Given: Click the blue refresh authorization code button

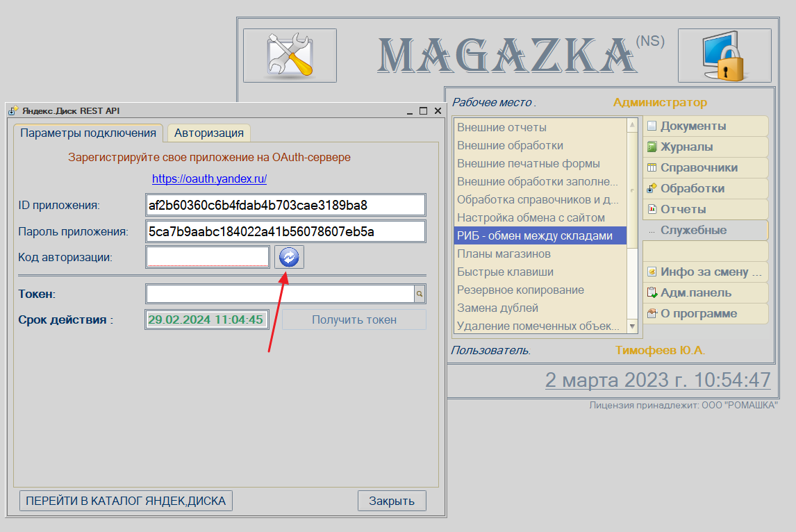Looking at the screenshot, I should pyautogui.click(x=289, y=258).
